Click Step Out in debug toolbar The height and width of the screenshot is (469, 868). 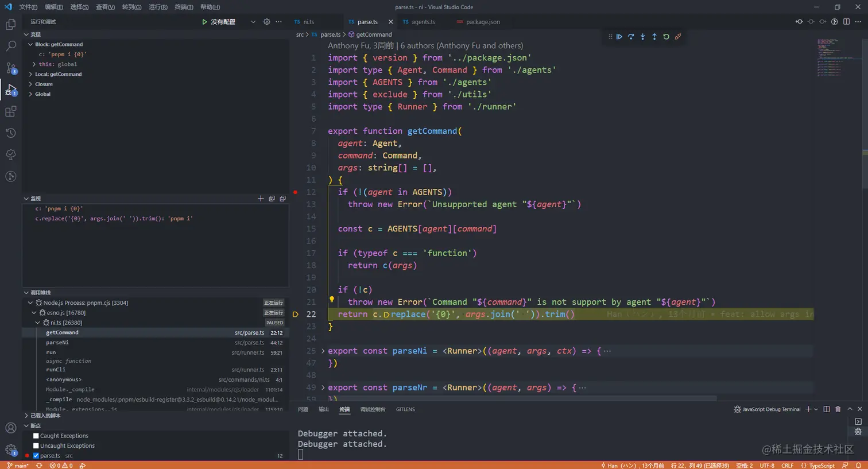[x=654, y=37]
